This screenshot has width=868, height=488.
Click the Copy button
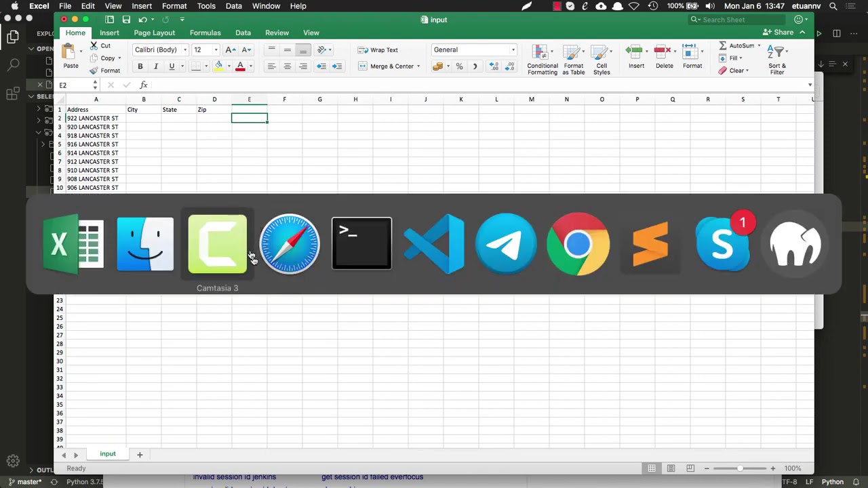point(103,58)
